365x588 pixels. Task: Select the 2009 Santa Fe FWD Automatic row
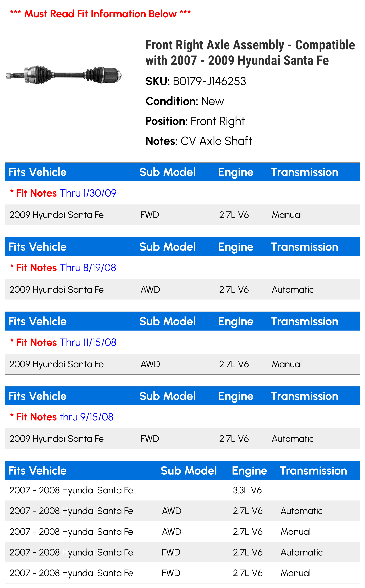tap(182, 439)
